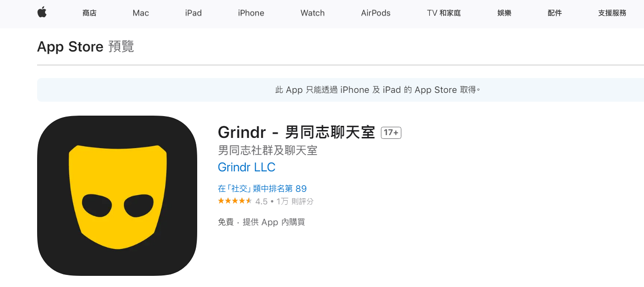This screenshot has width=644, height=287.
Task: Click the App Store availability notice banner
Action: click(x=341, y=90)
